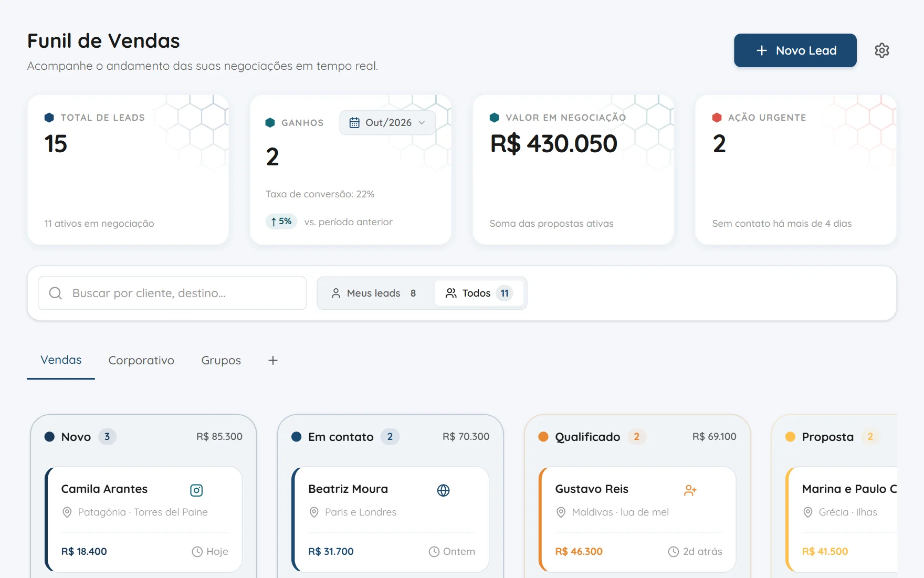Click Instagram icon on Camila Arantes card
This screenshot has width=924, height=578.
pos(196,490)
